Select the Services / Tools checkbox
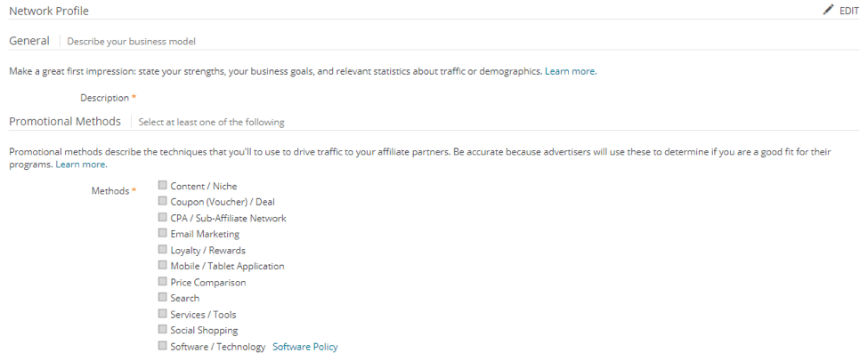 163,314
